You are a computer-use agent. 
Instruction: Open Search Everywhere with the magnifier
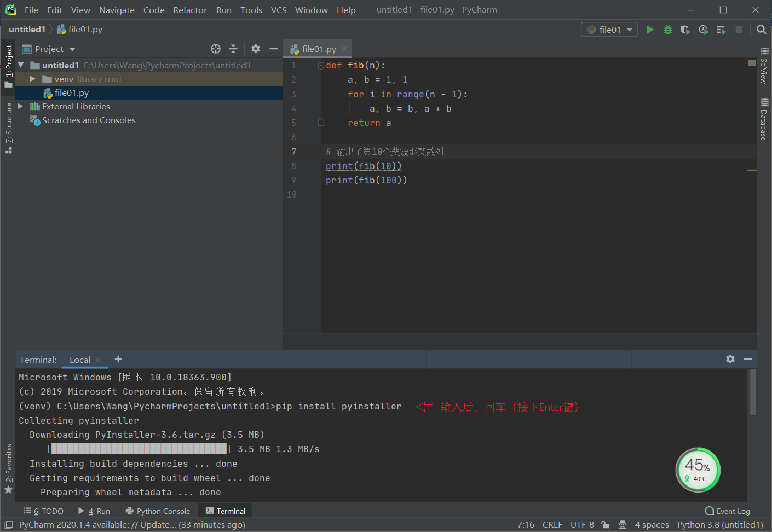[761, 30]
